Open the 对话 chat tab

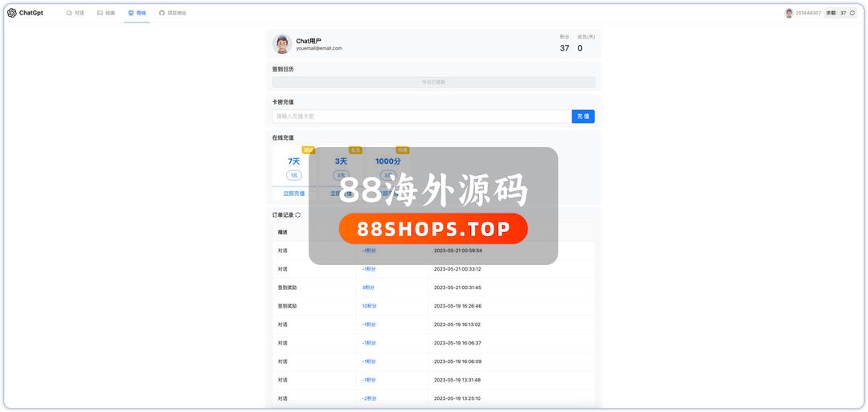point(75,13)
